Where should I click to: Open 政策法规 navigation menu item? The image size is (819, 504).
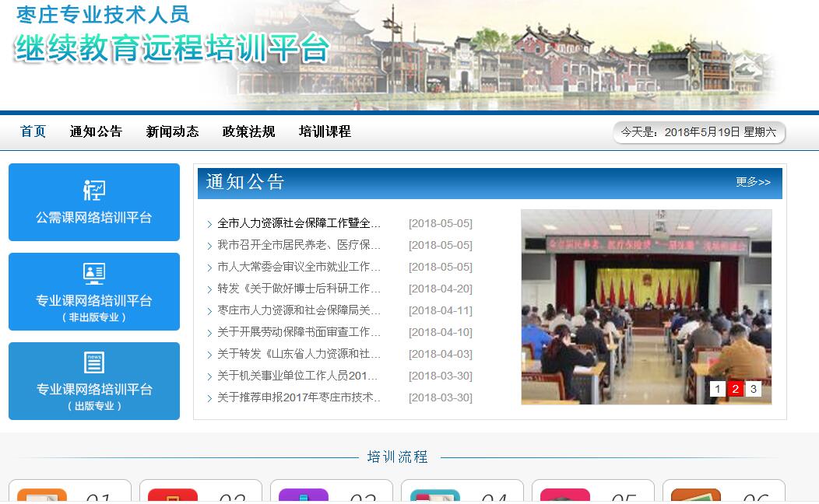click(248, 131)
